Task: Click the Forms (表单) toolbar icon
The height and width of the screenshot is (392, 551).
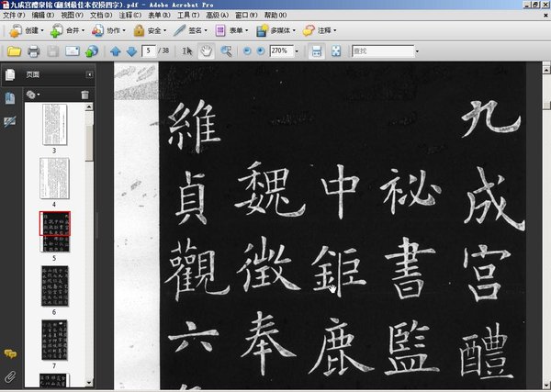Action: [x=220, y=31]
